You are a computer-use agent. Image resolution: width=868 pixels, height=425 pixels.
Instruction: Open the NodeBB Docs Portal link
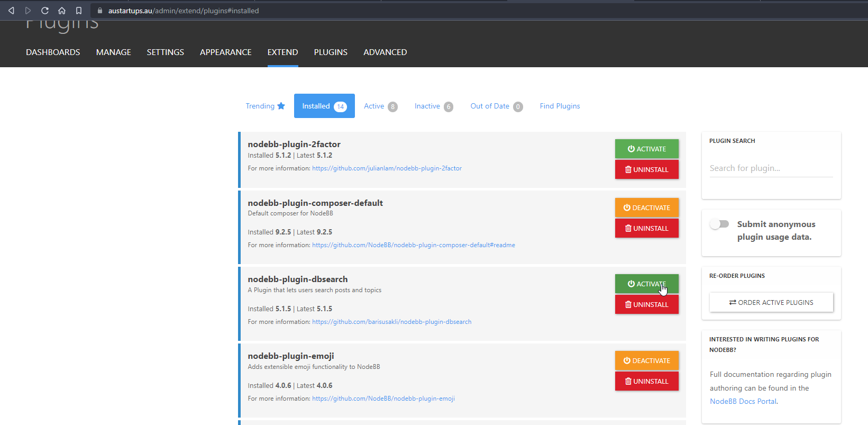[743, 401]
